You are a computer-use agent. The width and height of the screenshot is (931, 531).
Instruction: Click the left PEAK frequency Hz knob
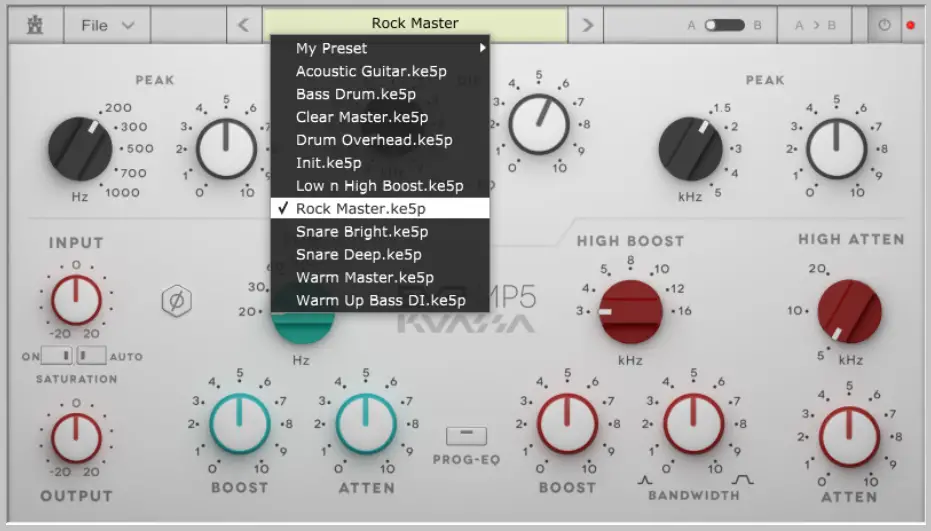click(80, 149)
